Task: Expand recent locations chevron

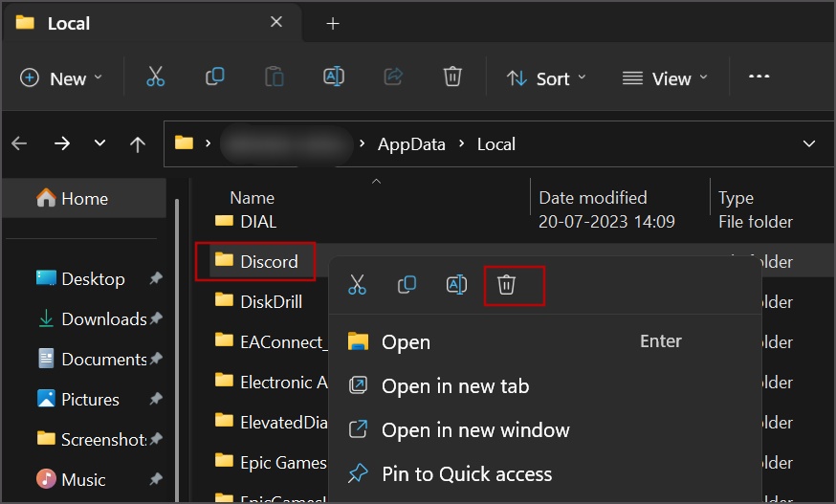Action: 99,142
